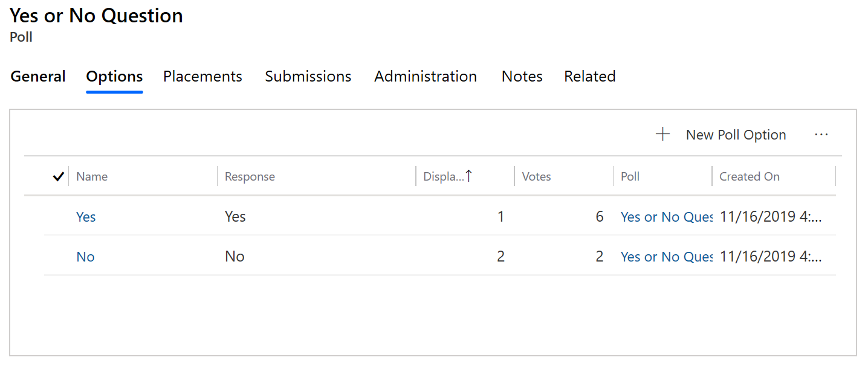This screenshot has height=366, width=868.
Task: Open Yes or No Question link in No row
Action: click(666, 257)
